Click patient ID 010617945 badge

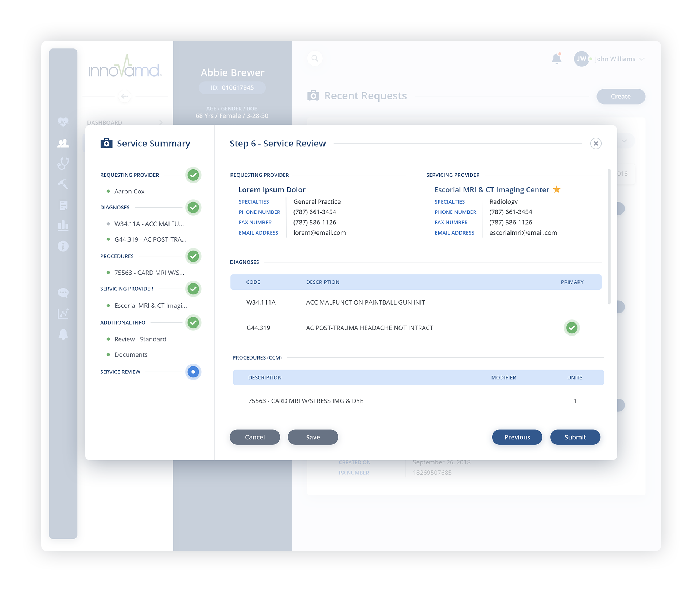(232, 88)
